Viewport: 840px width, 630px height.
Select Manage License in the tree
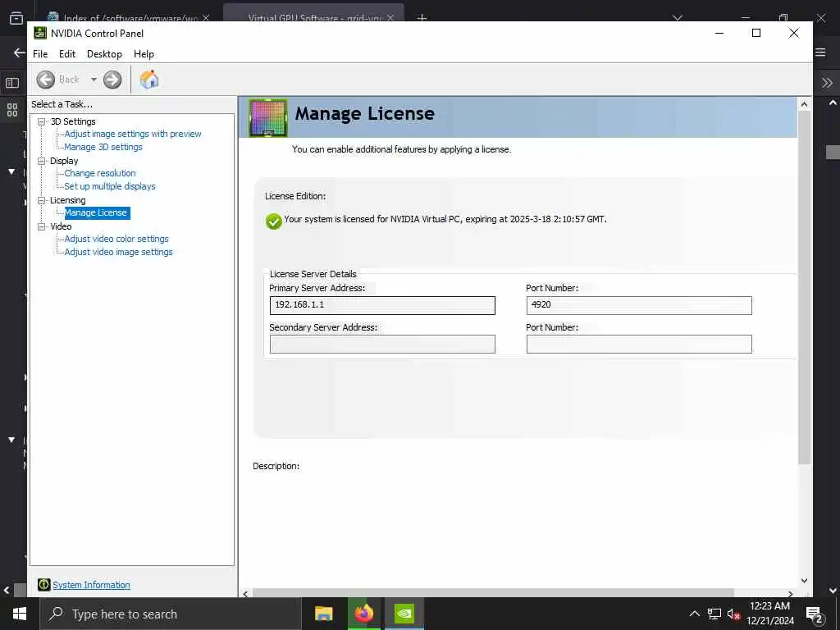(x=97, y=212)
